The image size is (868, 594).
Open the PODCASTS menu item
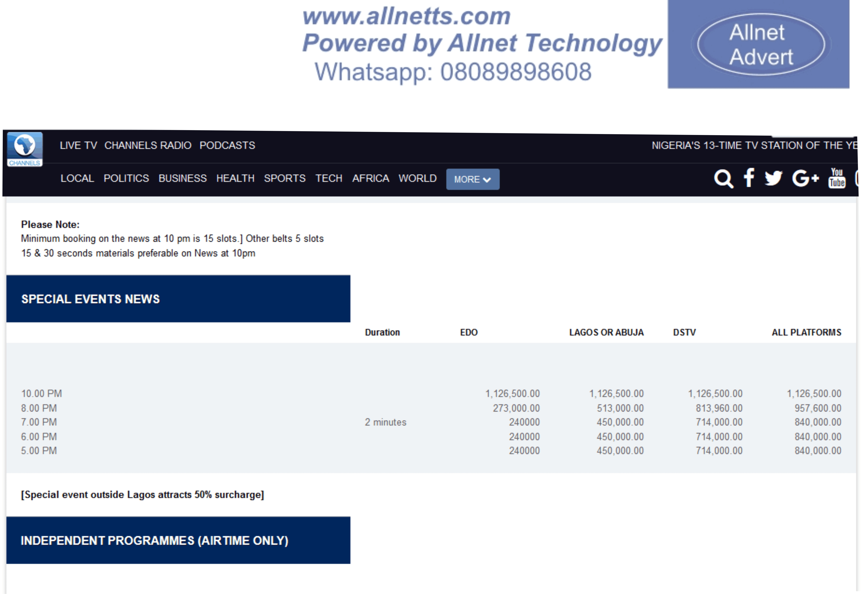coord(227,146)
